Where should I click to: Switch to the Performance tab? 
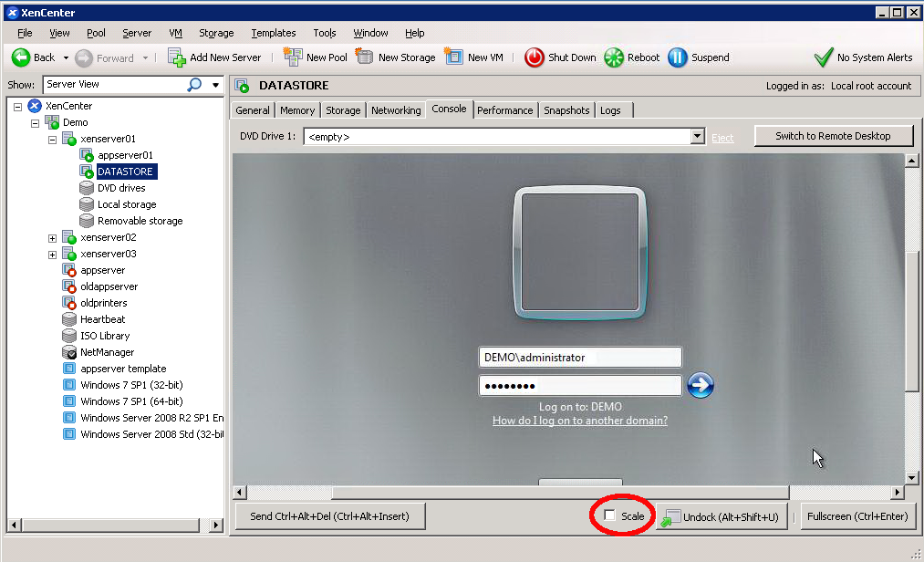pyautogui.click(x=505, y=110)
